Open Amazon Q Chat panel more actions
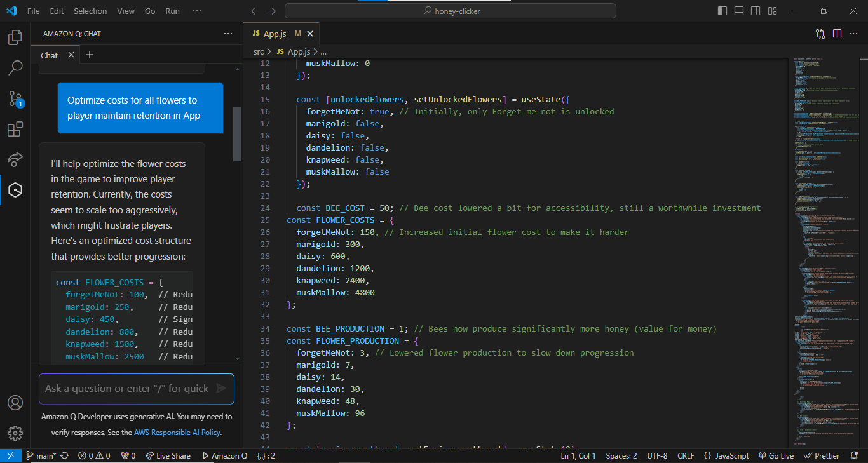 (x=228, y=34)
